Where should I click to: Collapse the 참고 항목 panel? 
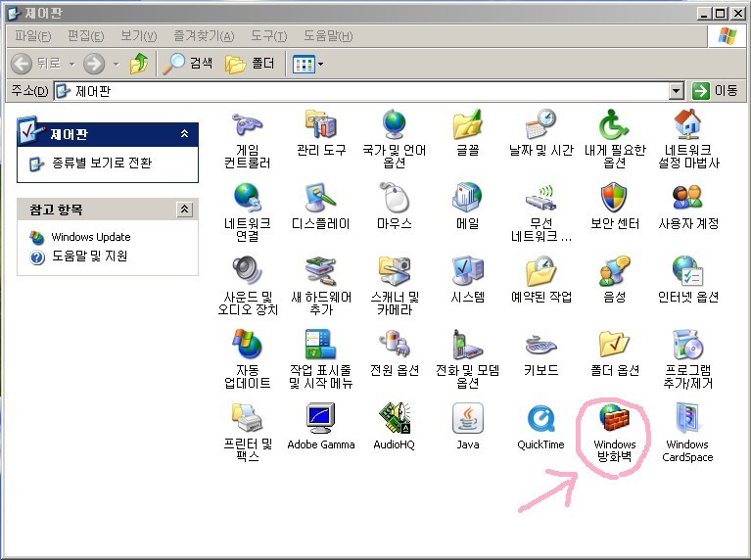(x=185, y=210)
